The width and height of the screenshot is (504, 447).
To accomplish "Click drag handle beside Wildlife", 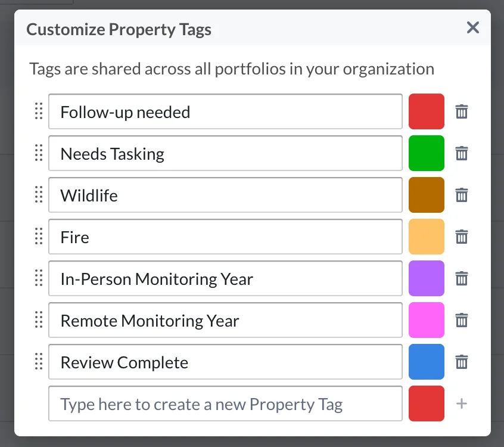I will coord(39,194).
